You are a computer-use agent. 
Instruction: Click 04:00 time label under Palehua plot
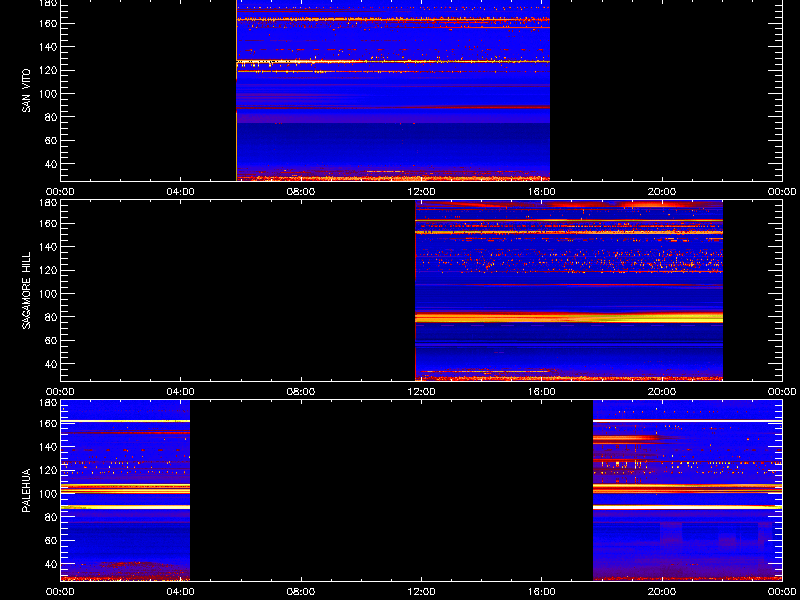[181, 592]
